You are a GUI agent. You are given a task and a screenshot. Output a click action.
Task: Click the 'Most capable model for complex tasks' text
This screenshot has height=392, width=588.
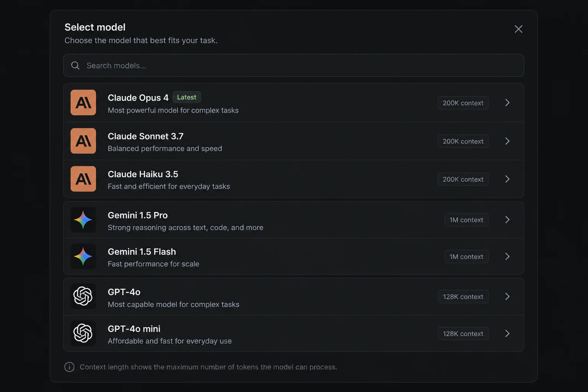tap(173, 304)
